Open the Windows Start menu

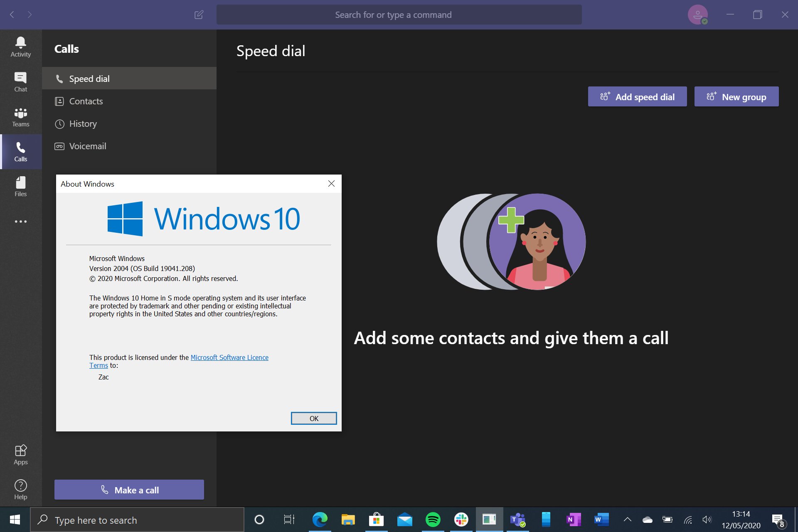tap(15, 520)
